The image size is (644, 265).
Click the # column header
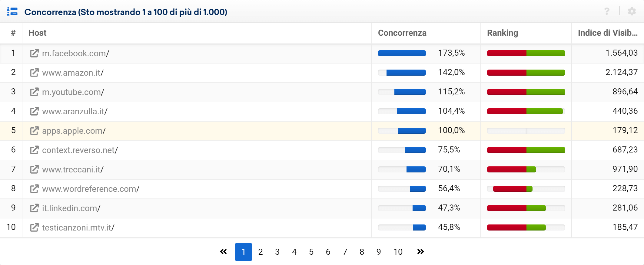coord(13,33)
